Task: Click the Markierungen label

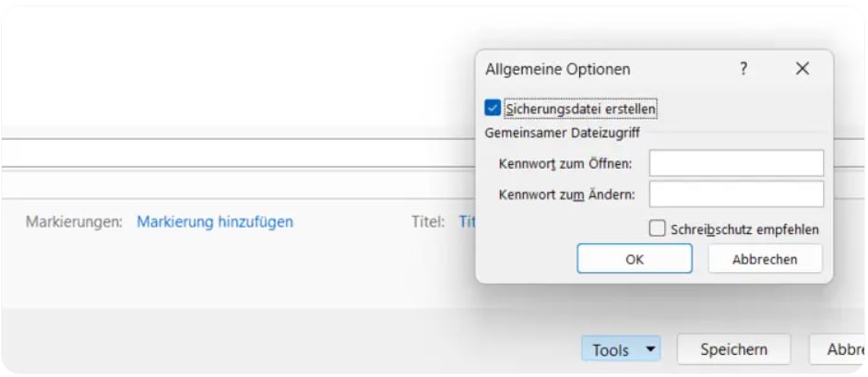Action: [x=74, y=221]
